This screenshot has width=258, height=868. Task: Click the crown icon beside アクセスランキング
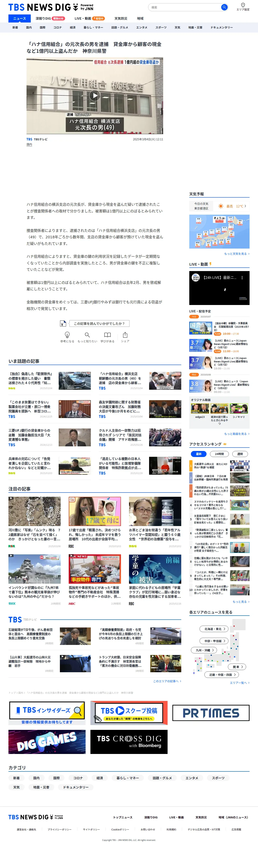(225, 444)
